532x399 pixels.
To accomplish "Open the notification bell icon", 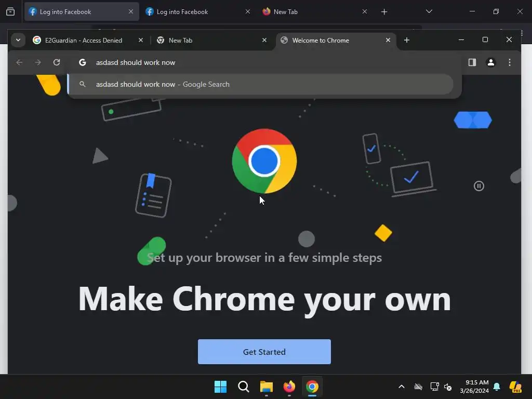I will (x=497, y=387).
